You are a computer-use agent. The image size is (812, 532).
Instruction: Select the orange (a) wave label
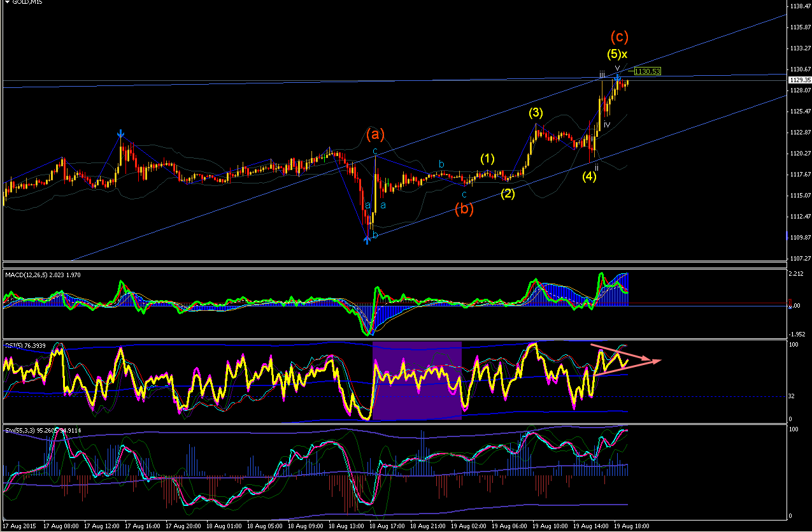pos(376,134)
